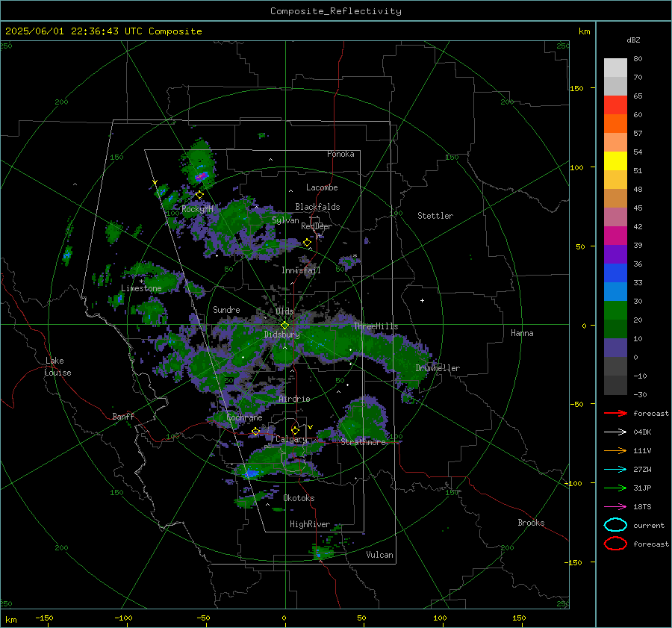Click the yellow diamond marker near RockyMH
The height and width of the screenshot is (628, 672).
pyautogui.click(x=199, y=195)
